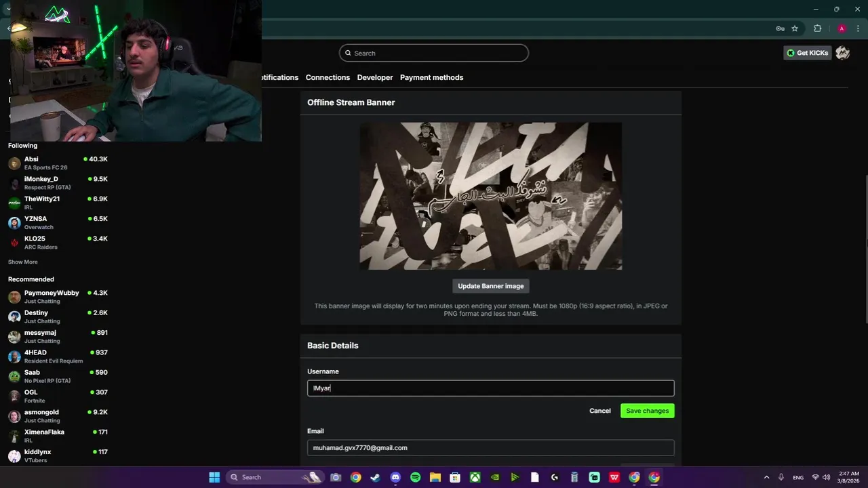Open asmongold channel avatar
This screenshot has width=868, height=488.
click(x=14, y=416)
